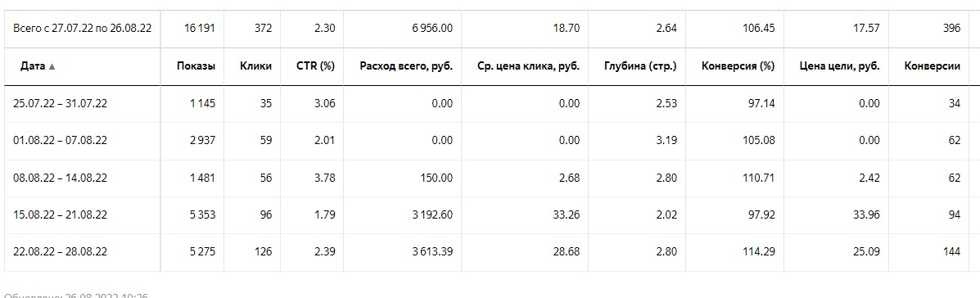Click the 3 613.39 spend cell
This screenshot has width=980, height=298.
click(432, 252)
